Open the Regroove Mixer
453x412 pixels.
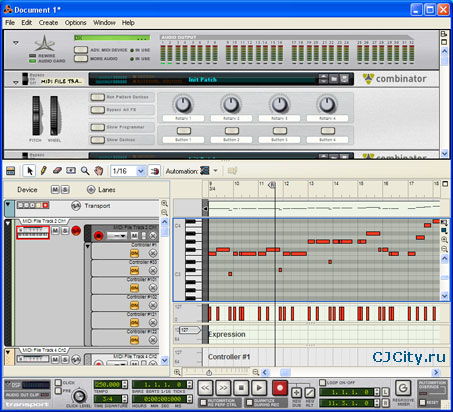click(x=403, y=388)
